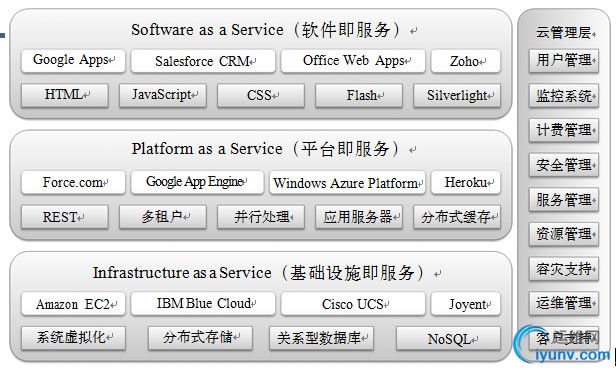Click the Amazon EC2 box
The height and width of the screenshot is (371, 616).
click(x=73, y=303)
